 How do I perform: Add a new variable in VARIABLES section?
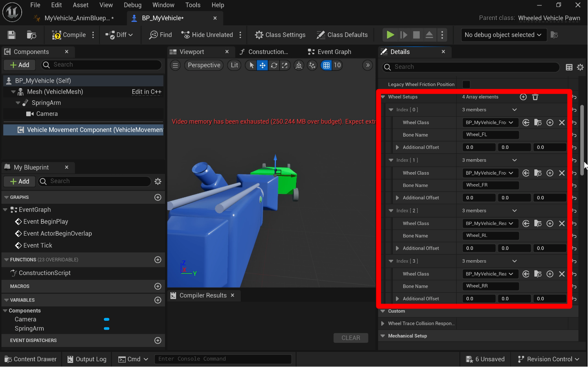tap(158, 300)
